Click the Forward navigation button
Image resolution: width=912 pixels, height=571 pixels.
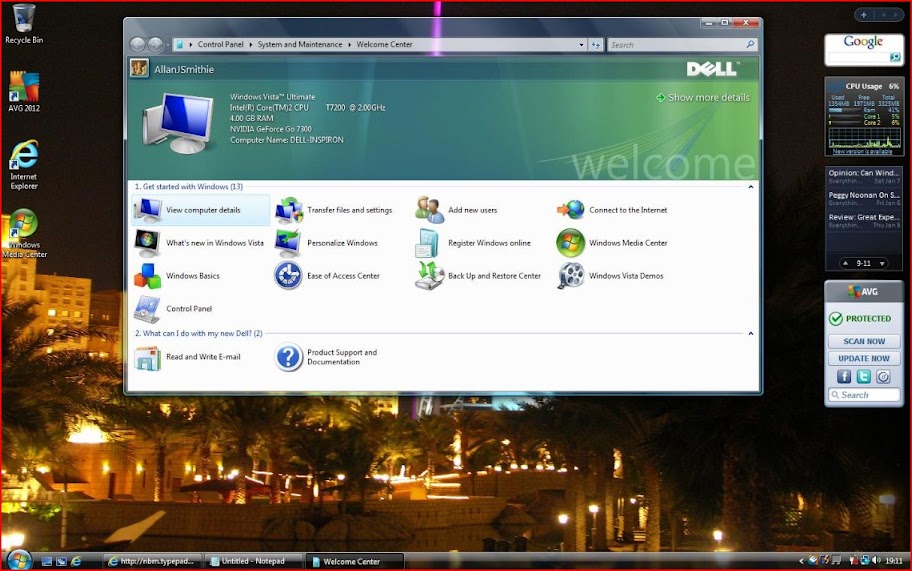pos(155,44)
